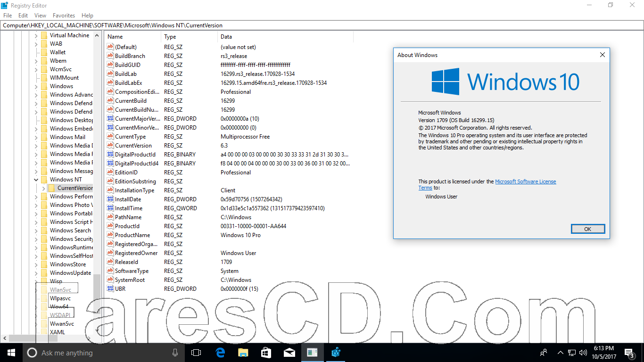644x362 pixels.
Task: Click OK in About Windows dialog
Action: point(587,229)
